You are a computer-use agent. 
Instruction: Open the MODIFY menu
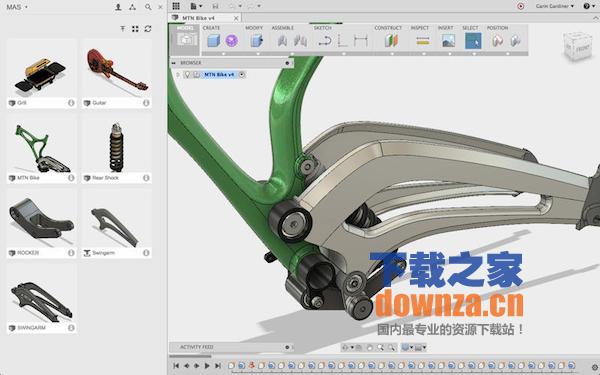click(x=254, y=28)
